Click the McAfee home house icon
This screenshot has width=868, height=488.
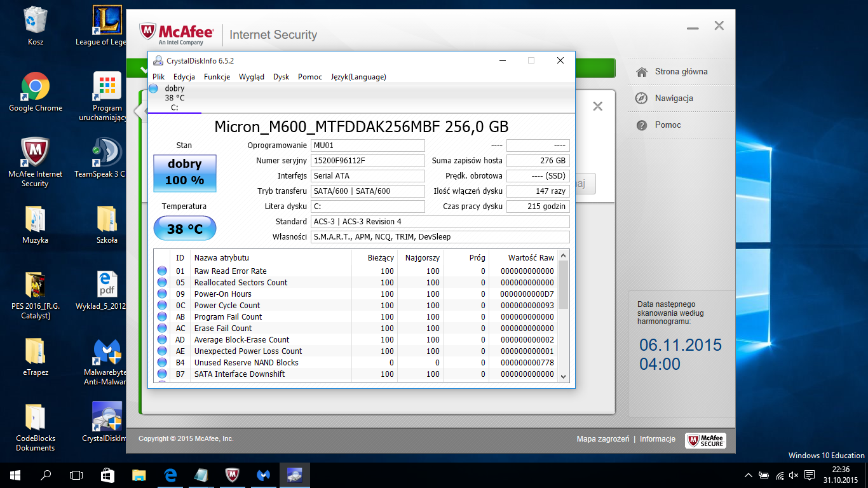pyautogui.click(x=642, y=72)
